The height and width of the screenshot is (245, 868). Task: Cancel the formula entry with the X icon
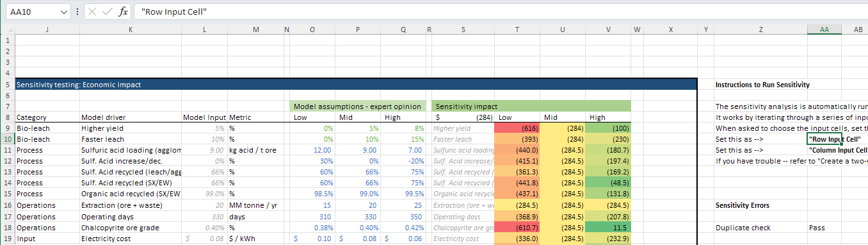click(x=92, y=12)
